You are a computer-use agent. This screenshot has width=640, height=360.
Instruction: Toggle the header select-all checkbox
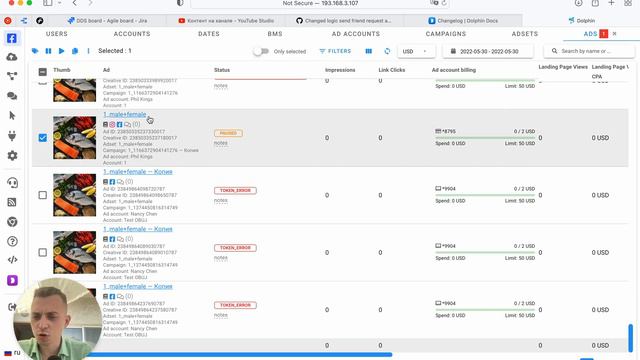pyautogui.click(x=42, y=72)
